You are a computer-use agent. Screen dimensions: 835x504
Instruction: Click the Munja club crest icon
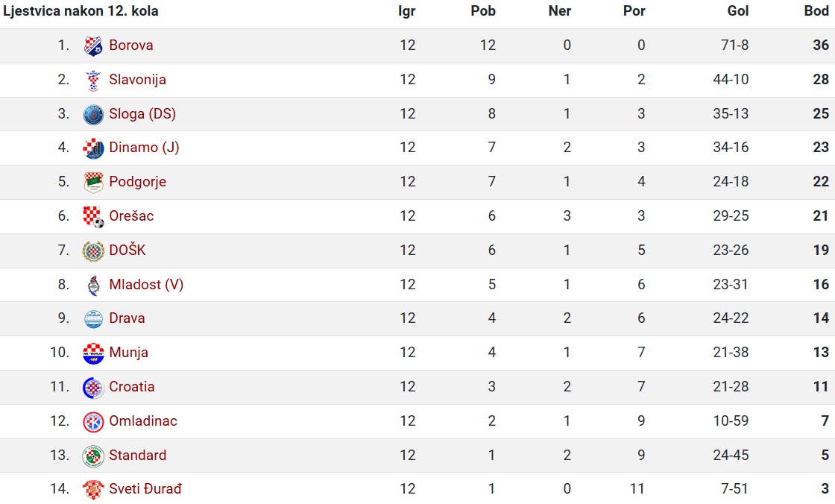pos(93,353)
